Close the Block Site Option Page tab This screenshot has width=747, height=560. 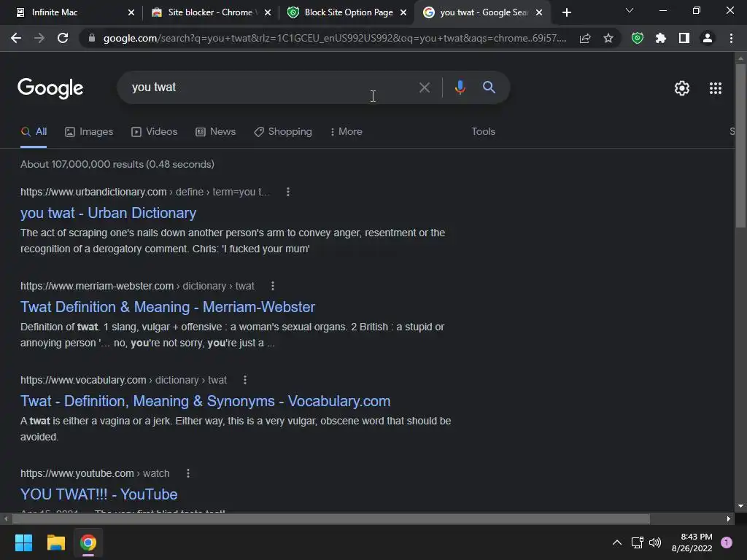pos(403,12)
